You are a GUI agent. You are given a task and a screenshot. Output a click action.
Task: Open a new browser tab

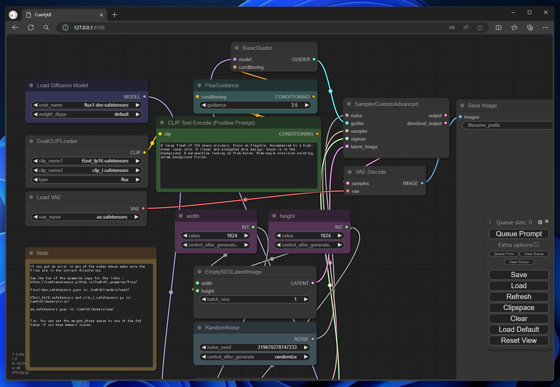(114, 15)
